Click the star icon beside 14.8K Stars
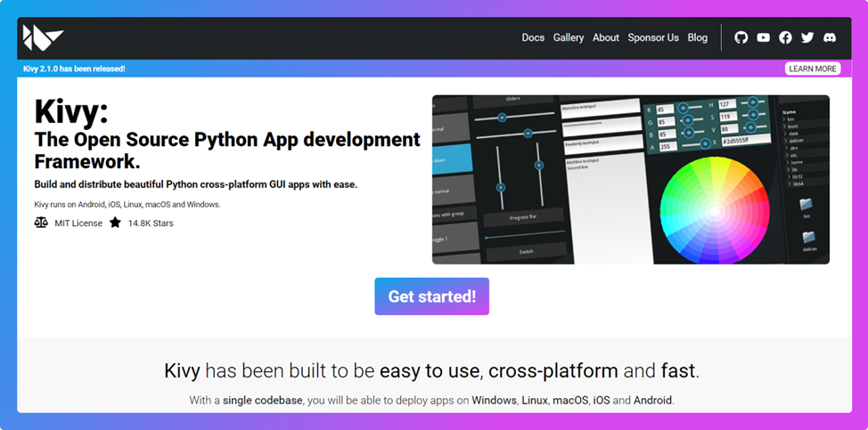The width and height of the screenshot is (868, 430). click(115, 223)
